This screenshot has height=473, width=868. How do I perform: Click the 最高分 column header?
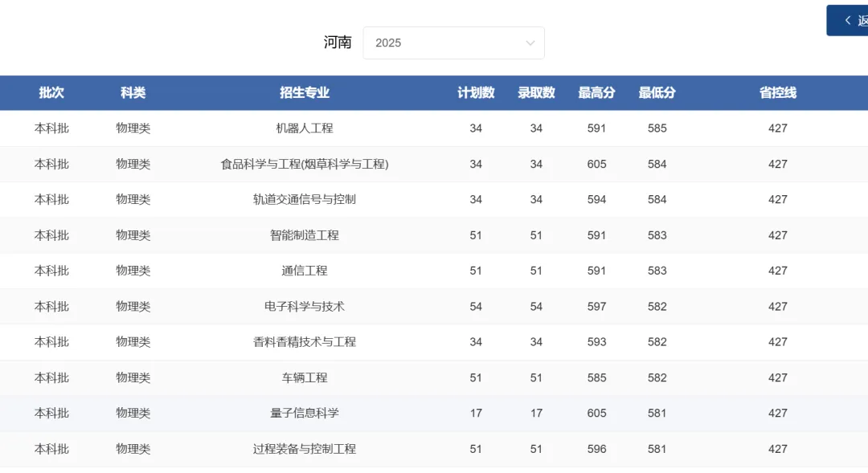click(x=596, y=93)
